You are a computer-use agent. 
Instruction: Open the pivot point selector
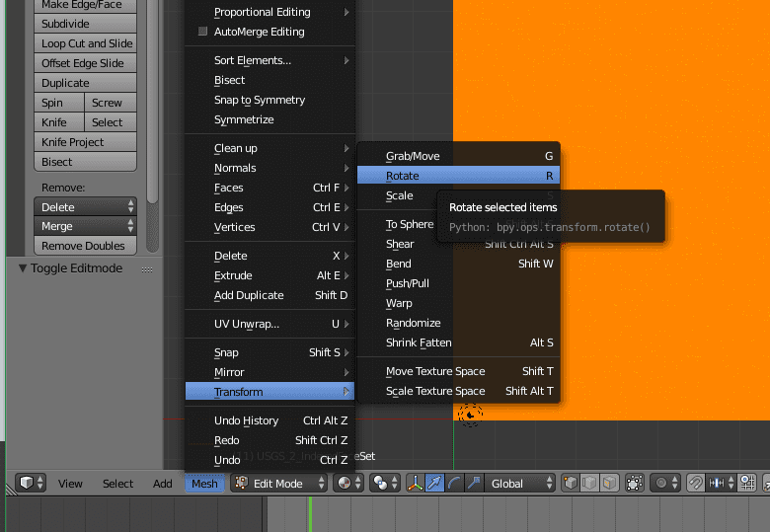click(385, 484)
